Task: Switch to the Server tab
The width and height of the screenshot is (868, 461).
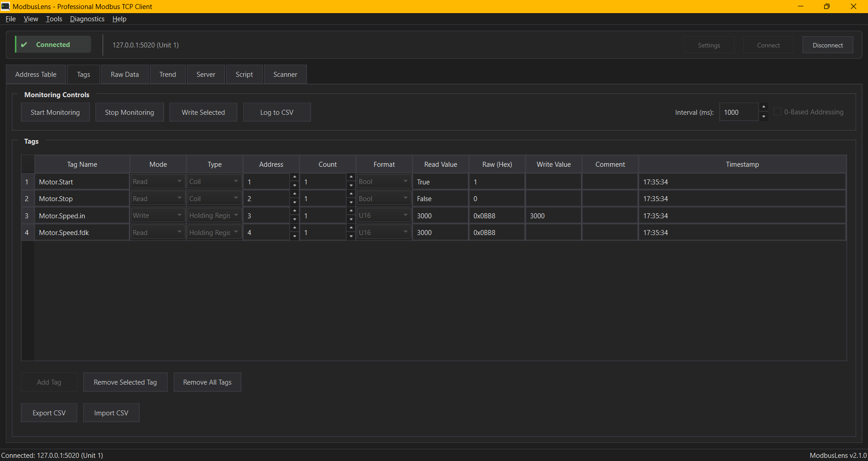Action: 206,75
